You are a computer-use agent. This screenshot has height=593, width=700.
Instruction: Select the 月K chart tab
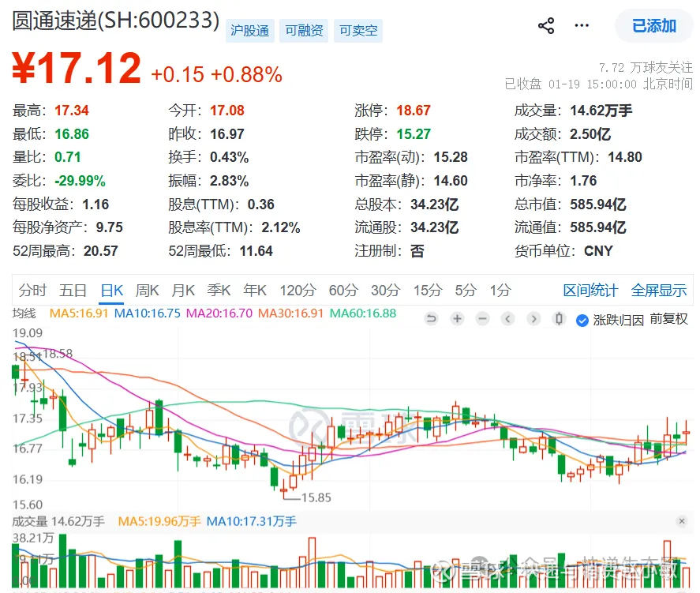point(183,291)
